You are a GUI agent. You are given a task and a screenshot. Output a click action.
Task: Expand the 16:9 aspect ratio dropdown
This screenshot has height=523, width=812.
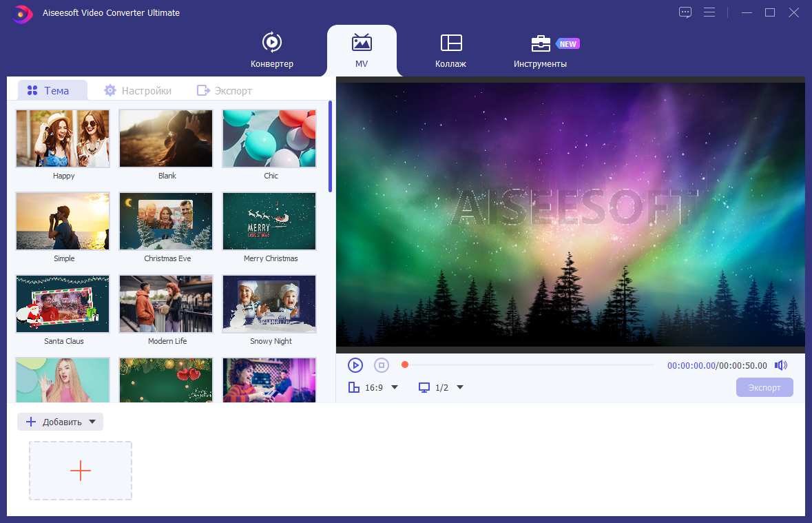pos(395,387)
